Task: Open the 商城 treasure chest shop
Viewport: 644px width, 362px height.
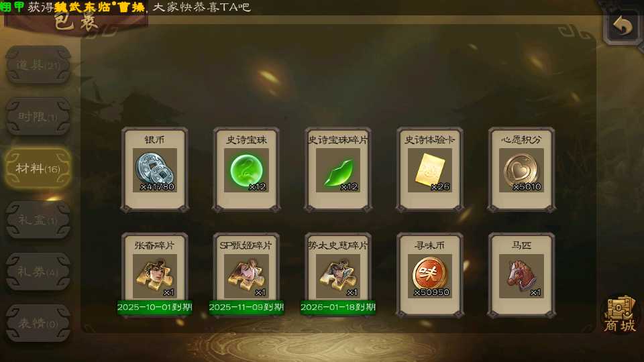Action: click(620, 314)
